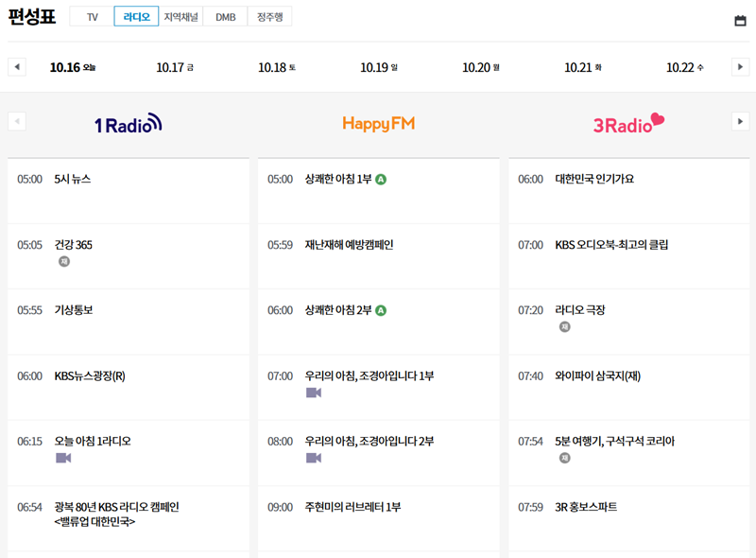Image resolution: width=756 pixels, height=558 pixels.
Task: Select the date 10.21 화
Action: tap(583, 67)
